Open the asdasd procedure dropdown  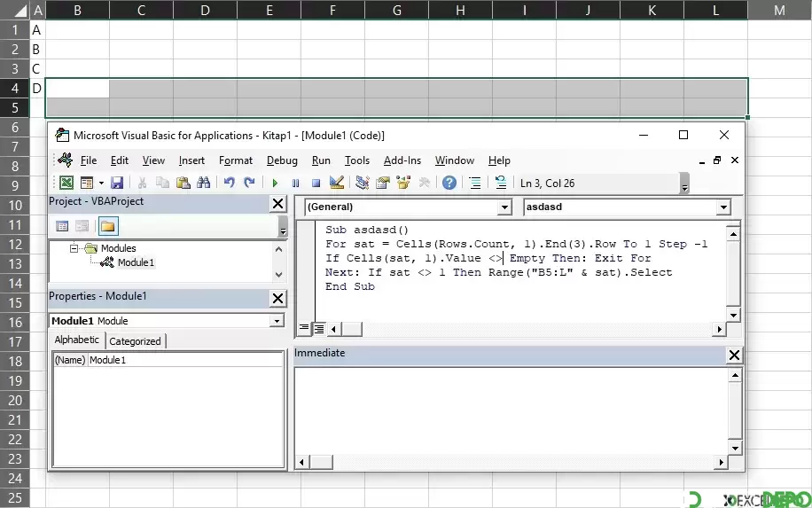coord(723,207)
